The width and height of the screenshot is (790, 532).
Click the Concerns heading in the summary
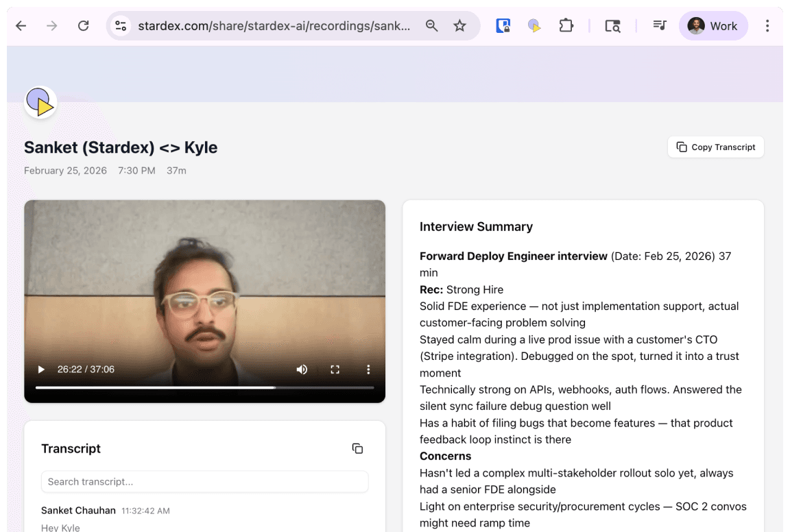point(445,457)
